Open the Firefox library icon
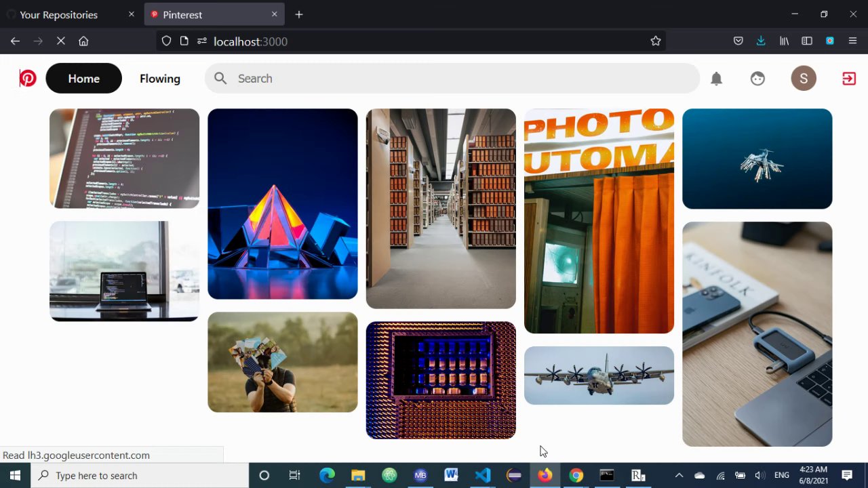The width and height of the screenshot is (868, 488). 784,41
